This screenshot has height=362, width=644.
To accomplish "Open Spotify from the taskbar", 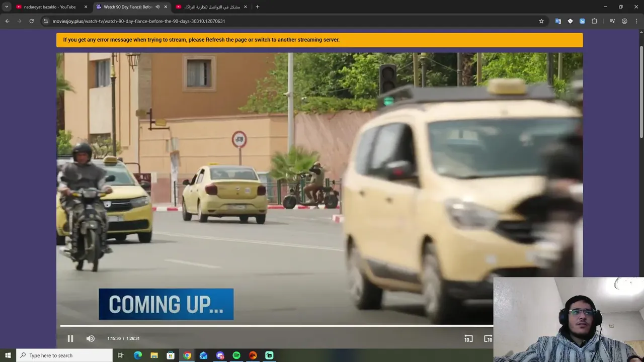I will point(236,355).
